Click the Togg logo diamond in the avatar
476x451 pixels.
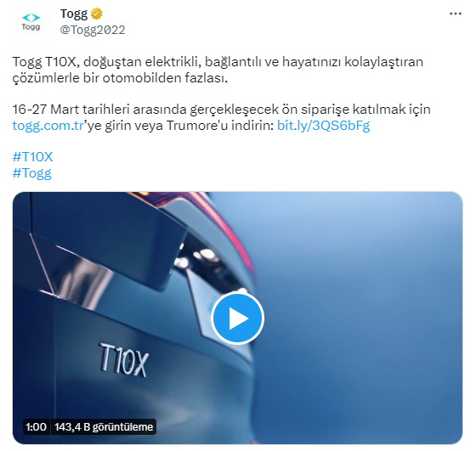click(31, 17)
